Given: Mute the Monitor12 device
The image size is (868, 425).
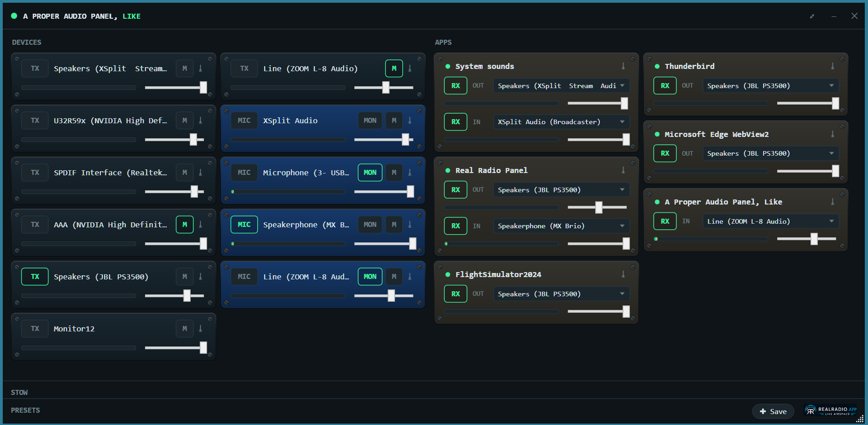Looking at the screenshot, I should point(185,329).
